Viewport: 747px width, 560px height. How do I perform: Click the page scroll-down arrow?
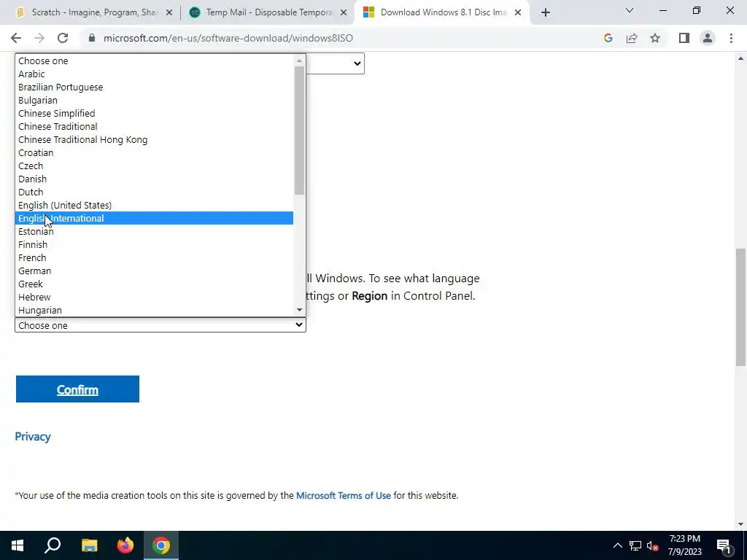pos(741,524)
